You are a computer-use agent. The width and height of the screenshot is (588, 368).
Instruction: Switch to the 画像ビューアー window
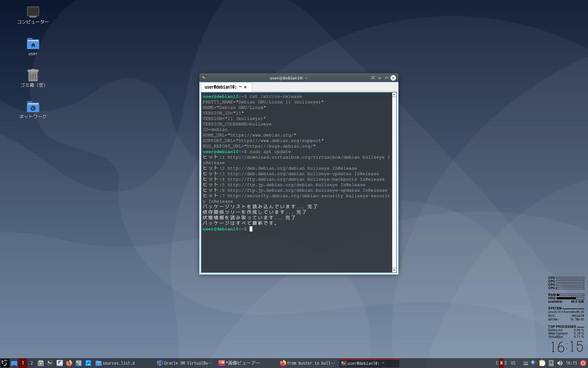click(x=247, y=363)
